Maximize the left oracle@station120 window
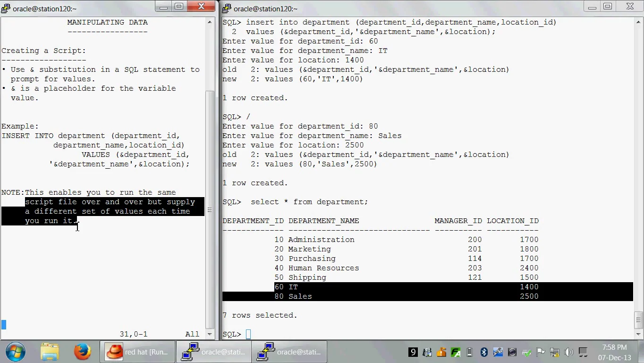This screenshot has height=363, width=644. pos(178,6)
